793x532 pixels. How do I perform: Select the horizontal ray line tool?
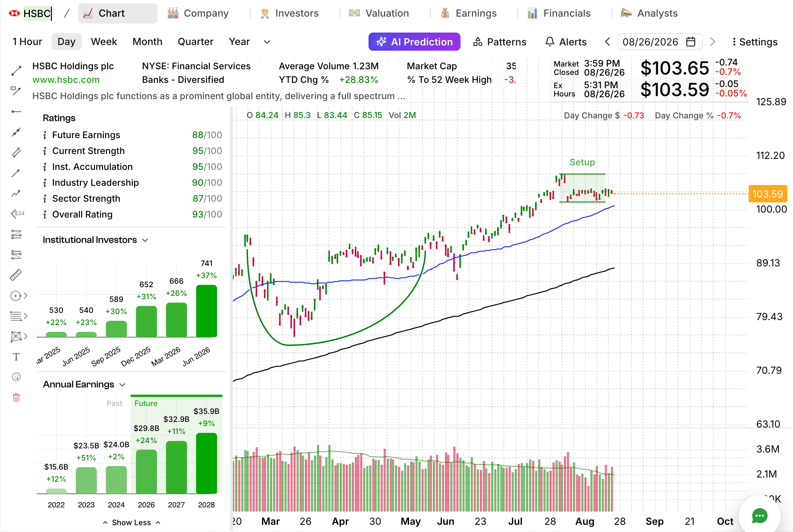16,112
